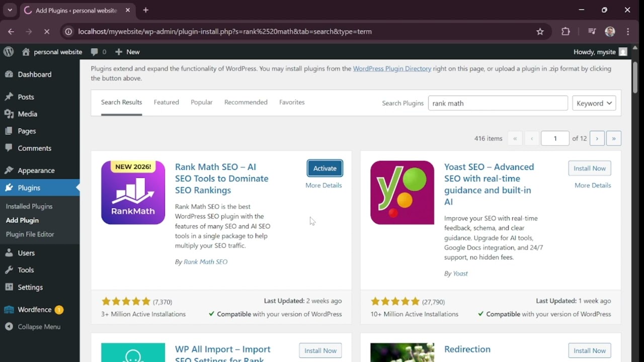Open tab search dropdown arrow
This screenshot has height=362, width=644.
pyautogui.click(x=10, y=10)
